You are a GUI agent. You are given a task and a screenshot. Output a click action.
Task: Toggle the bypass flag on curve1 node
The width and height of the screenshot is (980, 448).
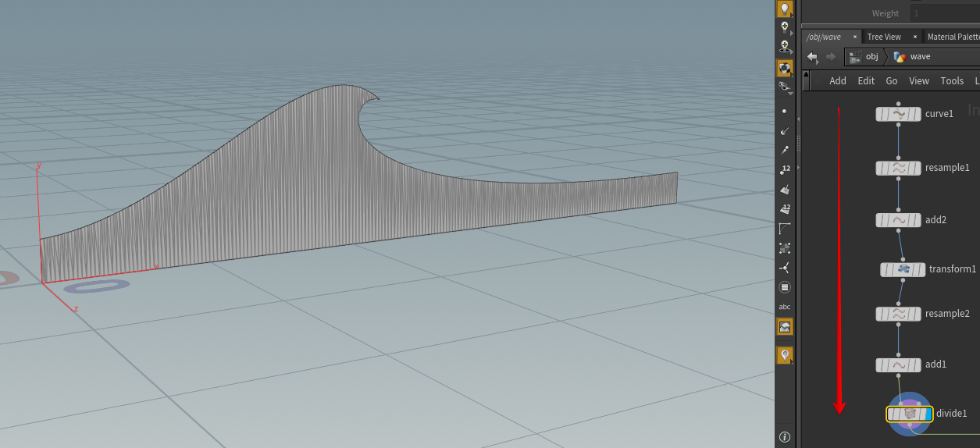click(880, 114)
